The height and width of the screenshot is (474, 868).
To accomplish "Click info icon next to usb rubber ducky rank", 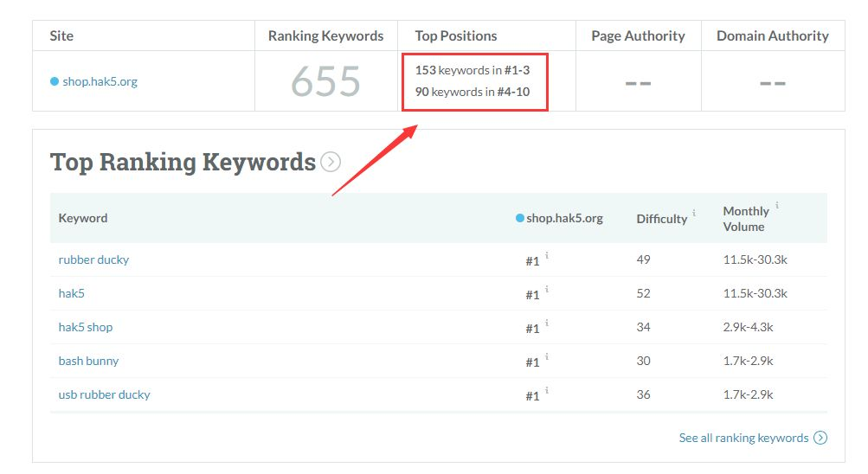I will [x=547, y=390].
